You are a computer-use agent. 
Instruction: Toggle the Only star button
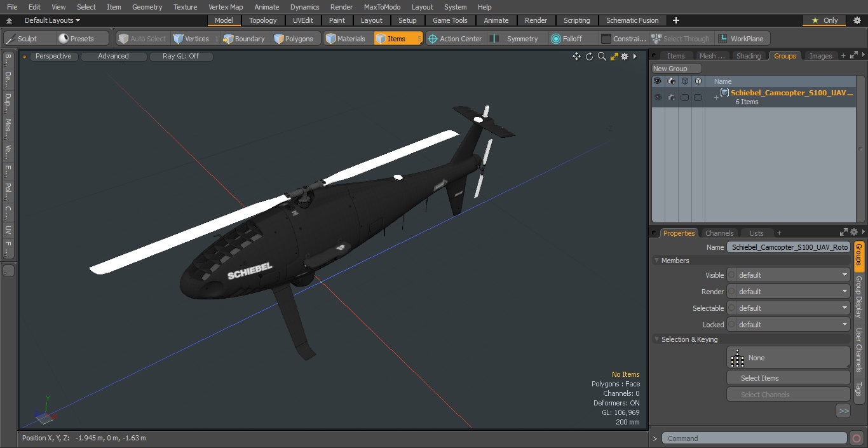click(824, 20)
